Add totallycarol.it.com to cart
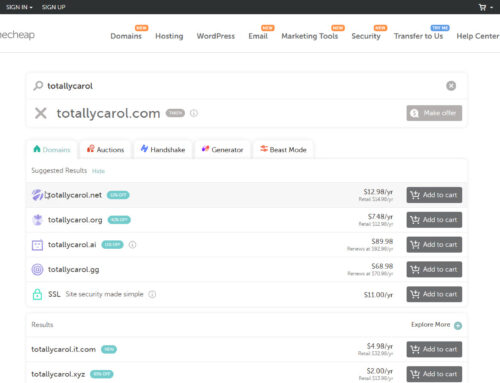This screenshot has width=500, height=383. coord(434,349)
